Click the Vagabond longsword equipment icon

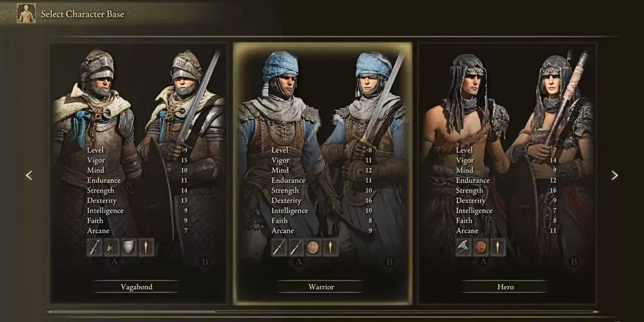point(95,248)
